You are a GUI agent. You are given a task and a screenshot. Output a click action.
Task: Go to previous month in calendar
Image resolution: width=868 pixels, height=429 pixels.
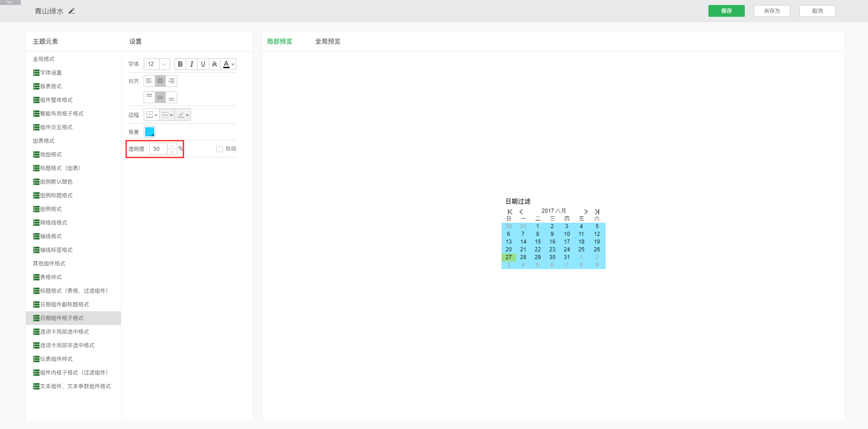pyautogui.click(x=521, y=211)
